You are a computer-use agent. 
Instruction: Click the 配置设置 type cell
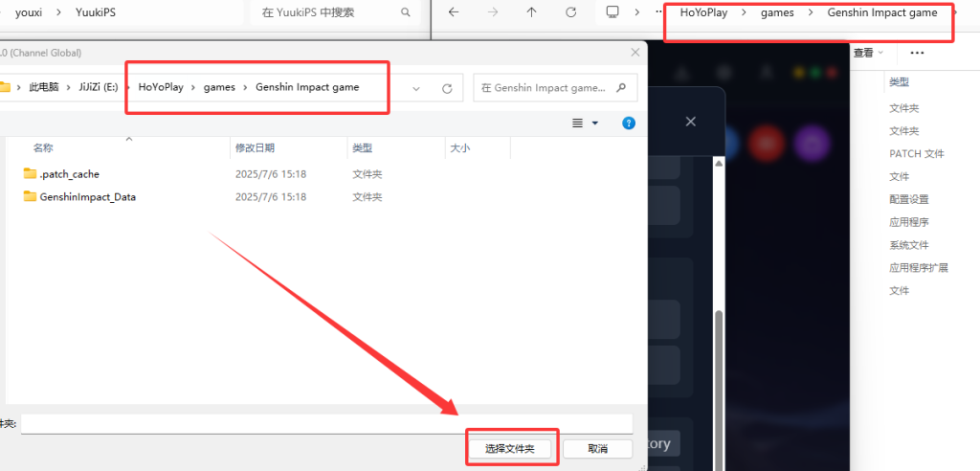pyautogui.click(x=909, y=199)
